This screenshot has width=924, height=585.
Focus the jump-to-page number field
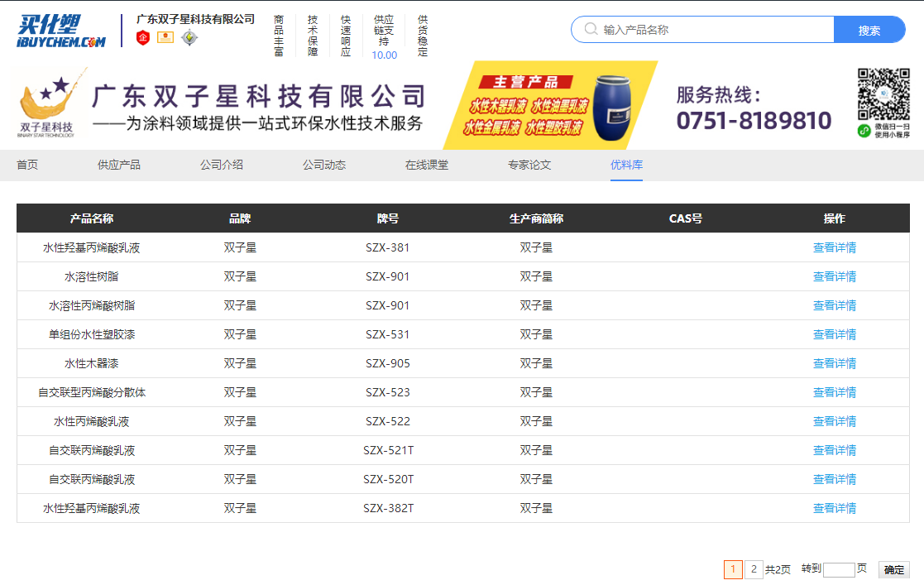pos(839,569)
